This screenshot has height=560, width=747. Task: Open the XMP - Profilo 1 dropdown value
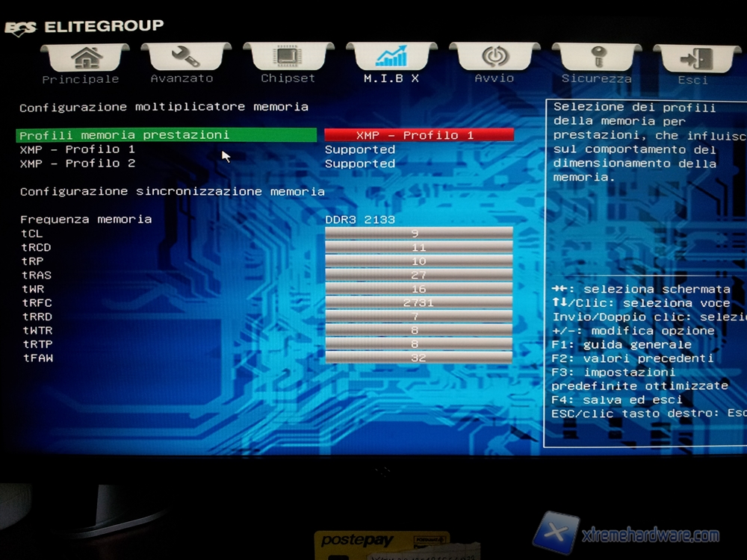(x=419, y=135)
